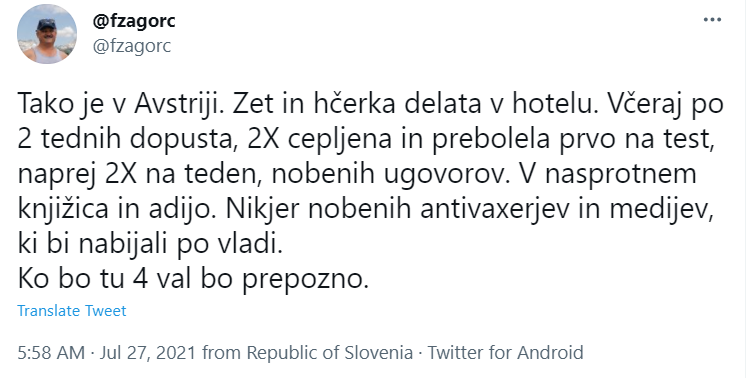Image resolution: width=752 pixels, height=378 pixels.
Task: Click the tweet line starting 'Tako je v Avstriji'
Action: click(370, 105)
